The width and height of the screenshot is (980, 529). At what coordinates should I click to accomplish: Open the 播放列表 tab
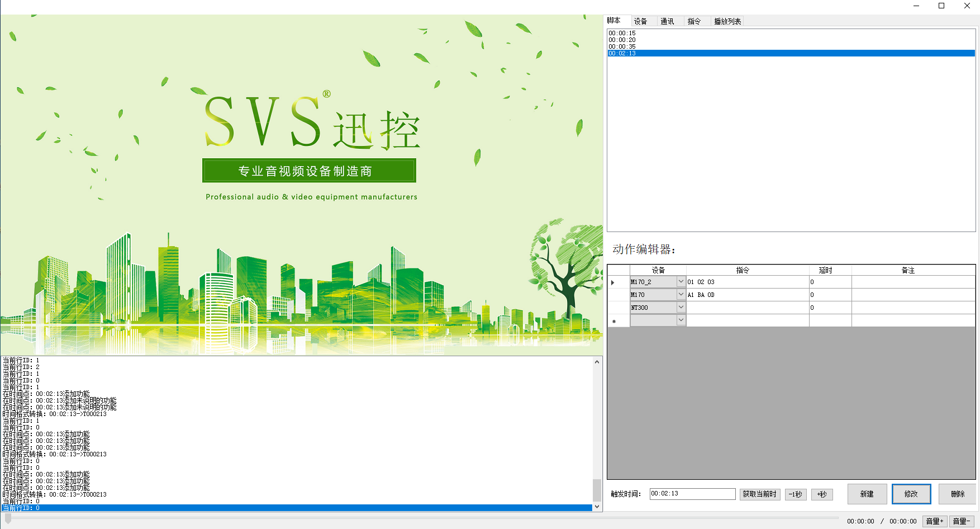pyautogui.click(x=727, y=21)
